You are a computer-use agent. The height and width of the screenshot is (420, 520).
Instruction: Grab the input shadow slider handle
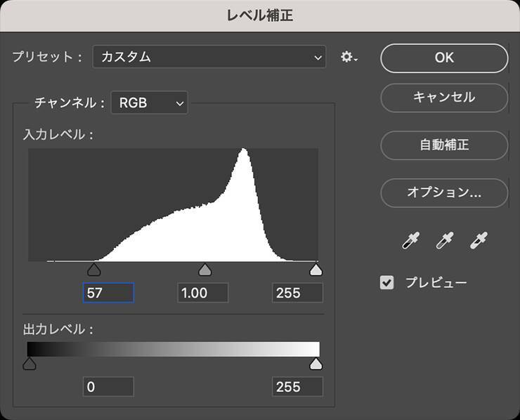click(x=94, y=270)
